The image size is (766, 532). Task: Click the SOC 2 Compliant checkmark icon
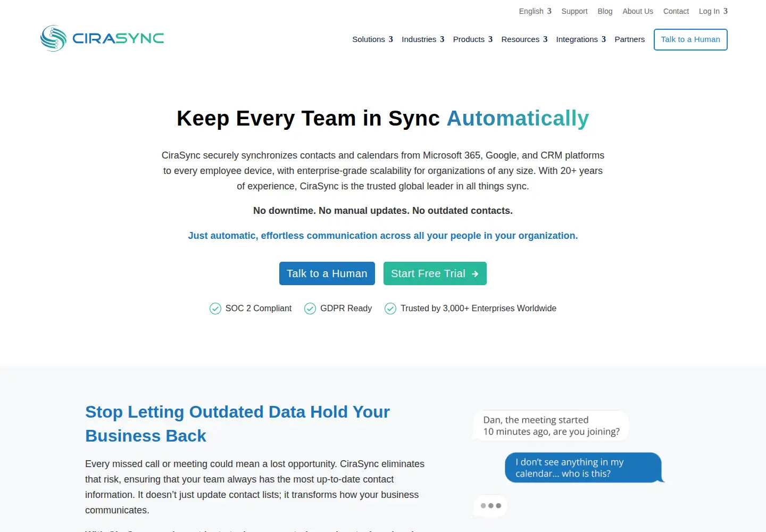[215, 309]
